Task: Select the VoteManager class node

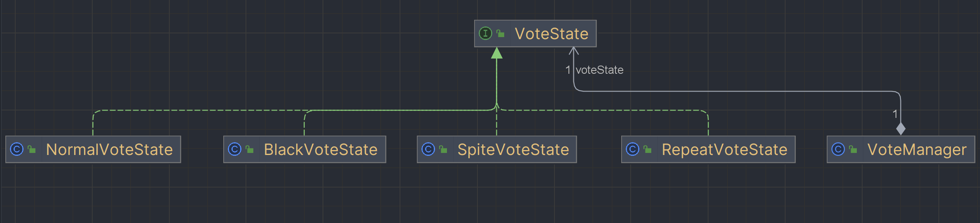Action: click(901, 149)
